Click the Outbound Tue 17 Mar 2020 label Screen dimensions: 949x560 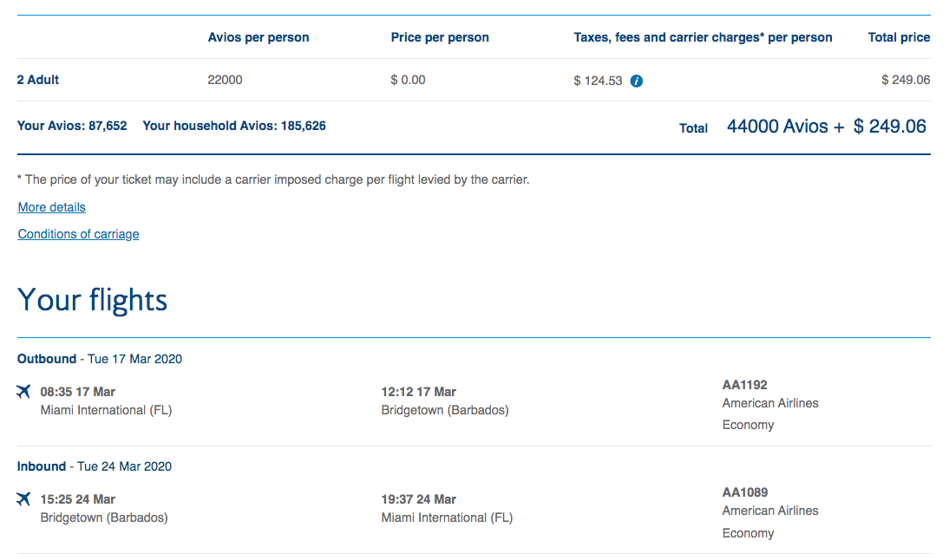click(100, 359)
